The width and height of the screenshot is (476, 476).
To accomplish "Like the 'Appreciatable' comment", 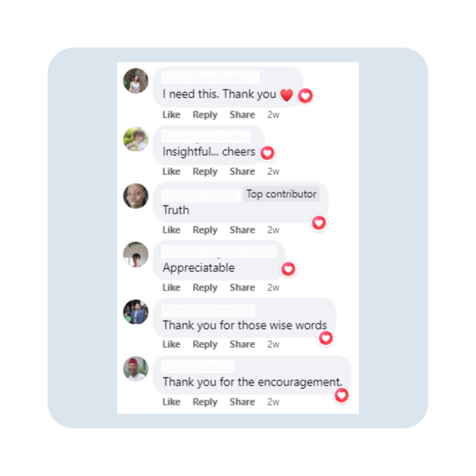I will point(171,288).
